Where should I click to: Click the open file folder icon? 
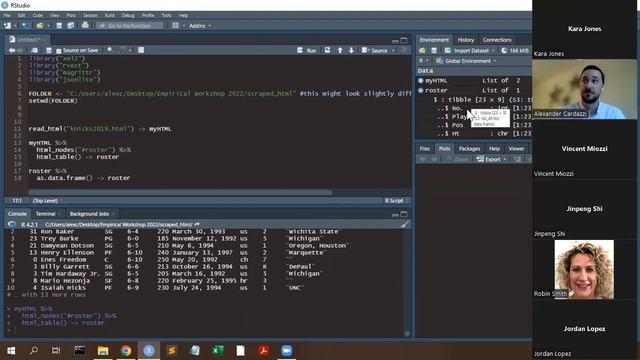(40, 26)
